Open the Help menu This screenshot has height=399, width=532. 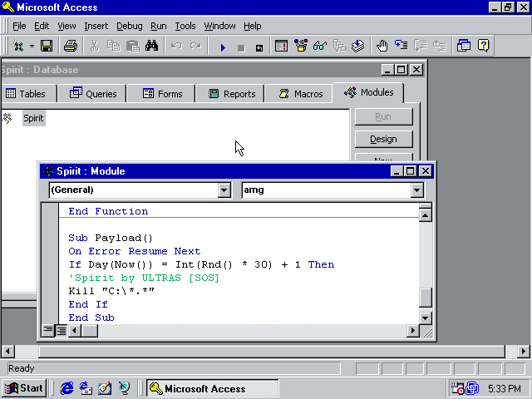click(253, 26)
